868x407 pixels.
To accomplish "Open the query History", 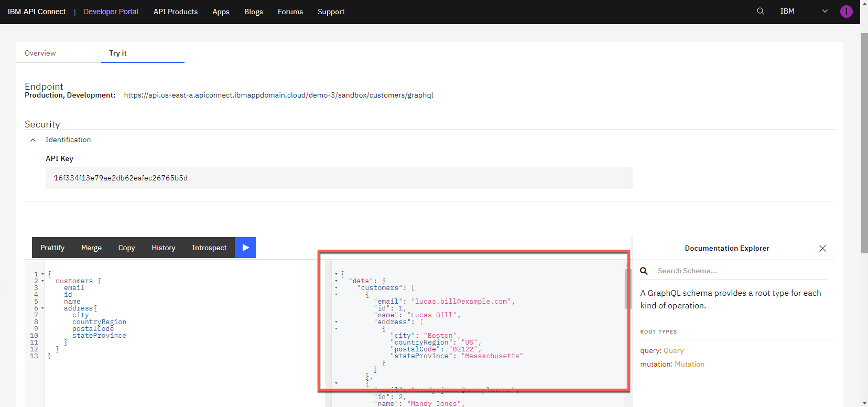I will click(x=163, y=248).
